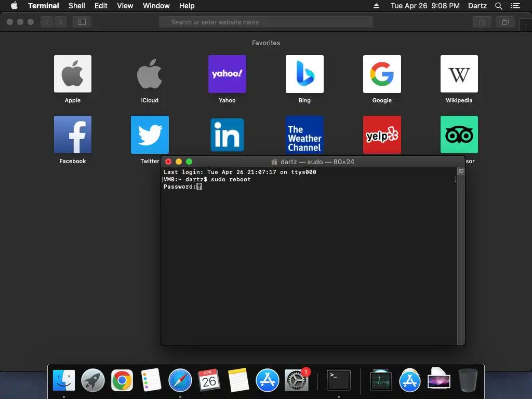
Task: Focus the Safari address search field
Action: click(266, 22)
